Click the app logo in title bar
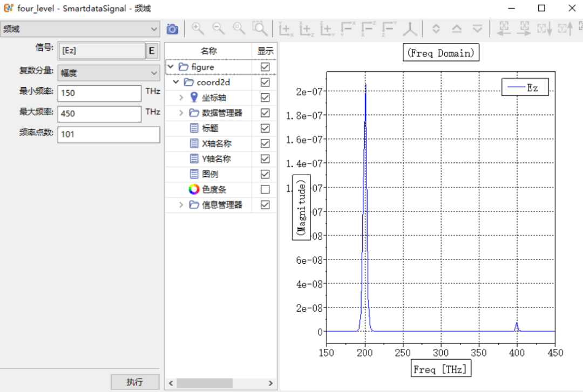This screenshot has height=392, width=583. click(8, 8)
